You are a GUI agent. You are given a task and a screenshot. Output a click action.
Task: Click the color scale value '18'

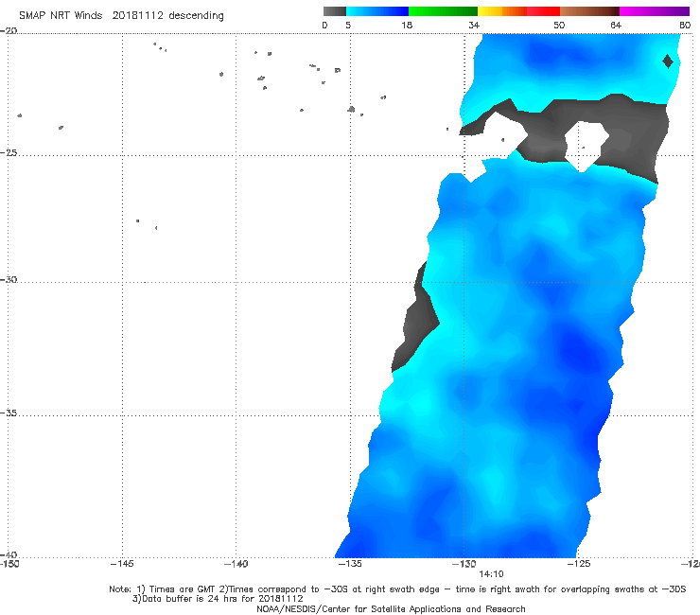point(407,25)
